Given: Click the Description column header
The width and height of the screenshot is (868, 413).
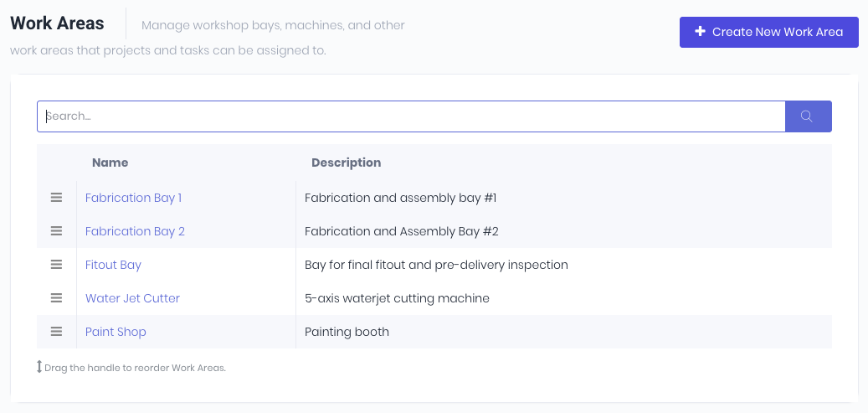Looking at the screenshot, I should tap(346, 163).
